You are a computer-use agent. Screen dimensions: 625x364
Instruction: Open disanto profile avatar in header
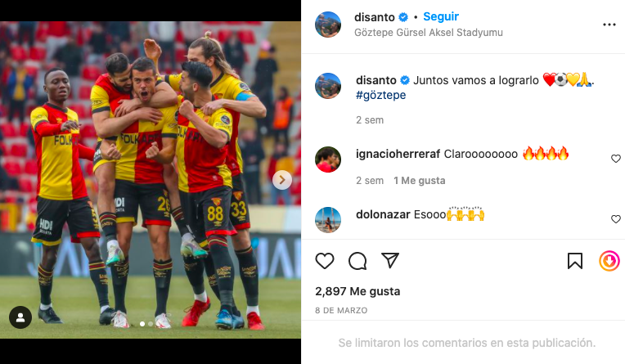328,25
